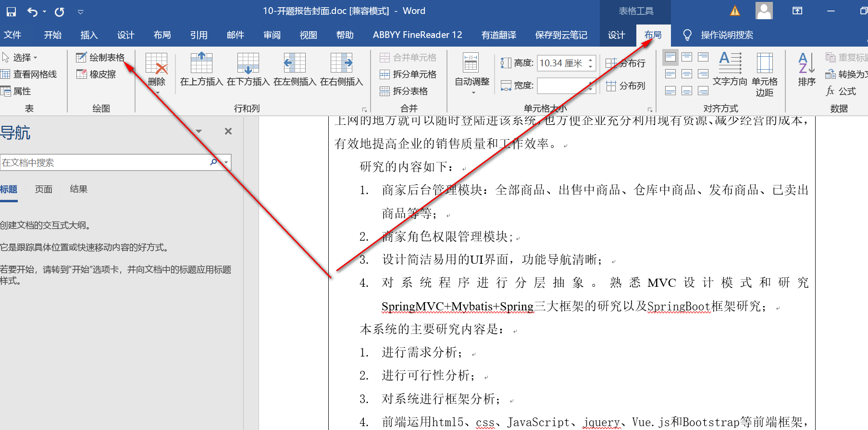Viewport: 868px width, 430px height.
Task: Open table 属性
Action: [x=16, y=91]
